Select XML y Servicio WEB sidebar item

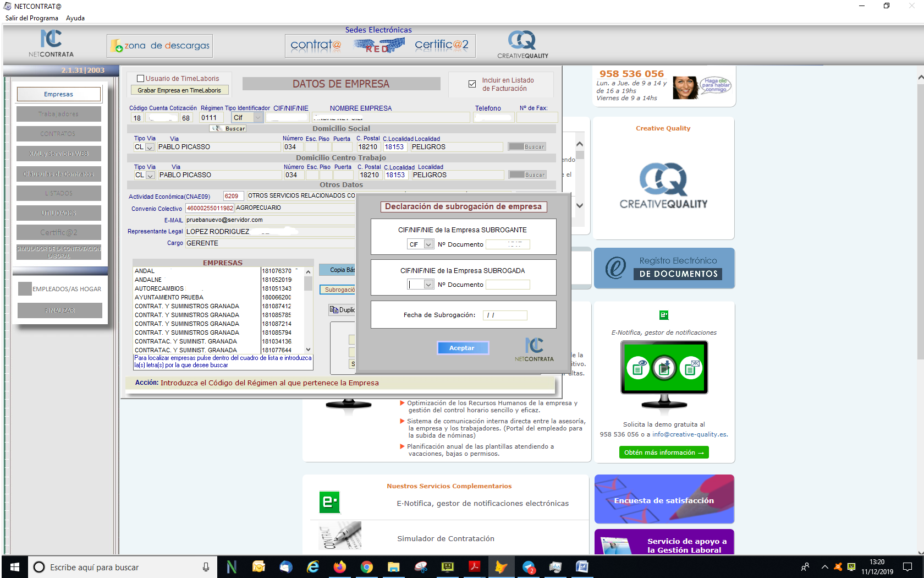point(59,154)
